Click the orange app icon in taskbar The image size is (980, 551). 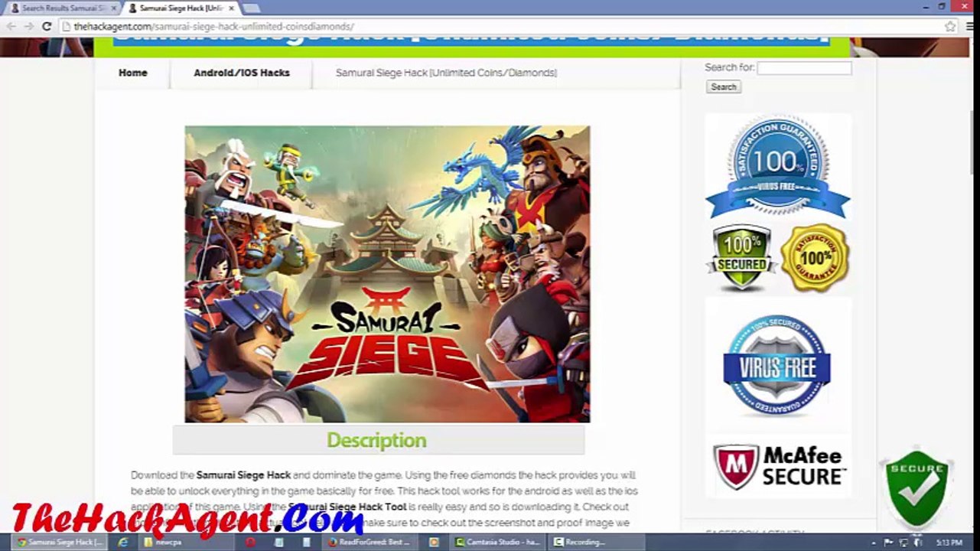point(435,542)
